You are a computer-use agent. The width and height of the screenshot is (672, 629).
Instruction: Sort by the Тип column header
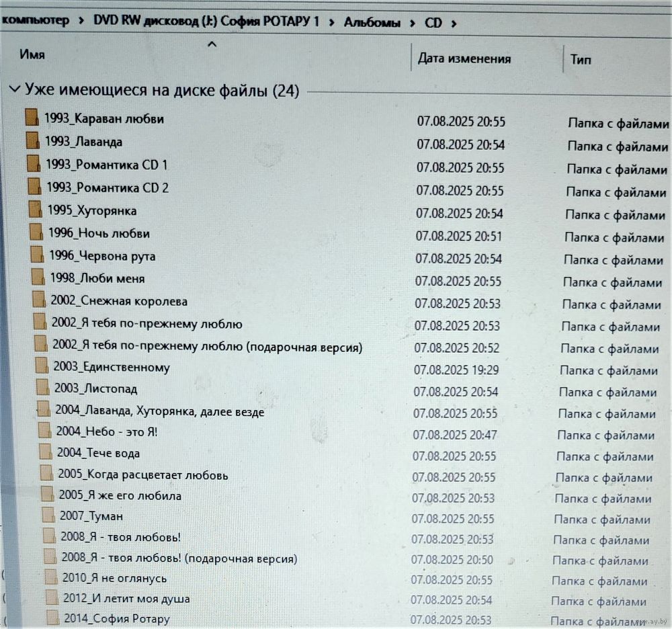point(581,59)
